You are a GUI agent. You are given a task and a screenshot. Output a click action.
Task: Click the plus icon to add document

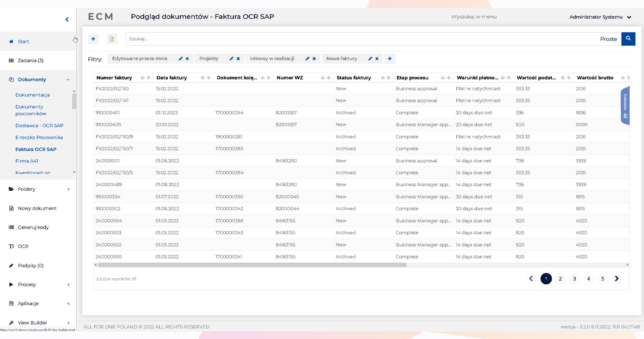coord(93,39)
